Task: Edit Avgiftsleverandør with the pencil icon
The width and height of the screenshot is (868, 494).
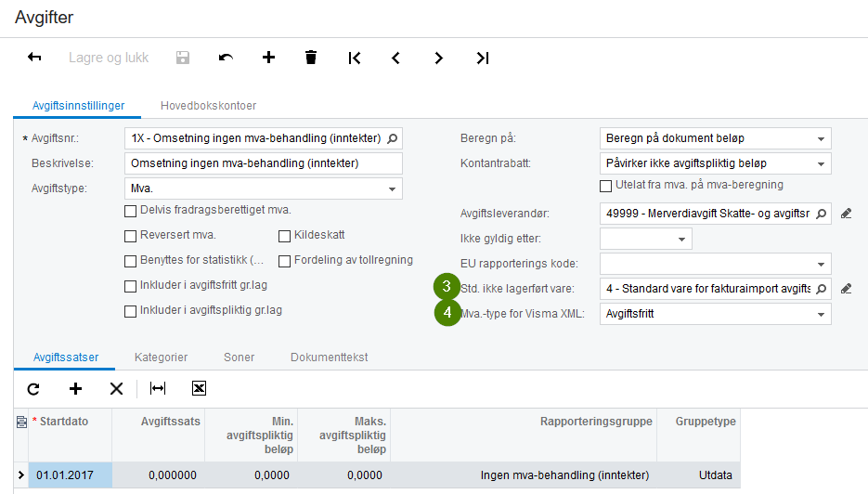Action: (x=846, y=214)
